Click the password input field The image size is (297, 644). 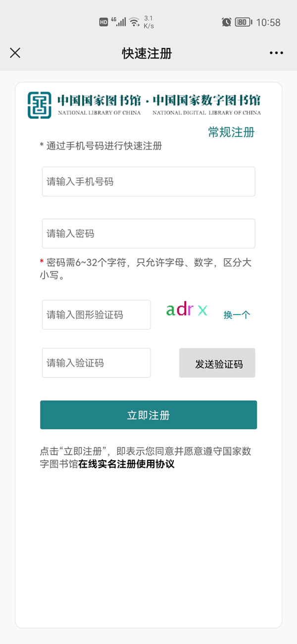[x=148, y=233]
